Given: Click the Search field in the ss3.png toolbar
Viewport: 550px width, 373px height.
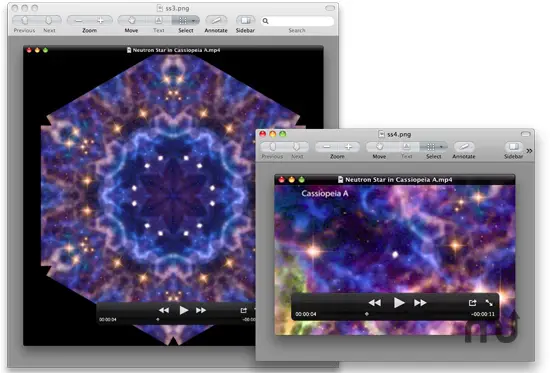Looking at the screenshot, I should (297, 21).
